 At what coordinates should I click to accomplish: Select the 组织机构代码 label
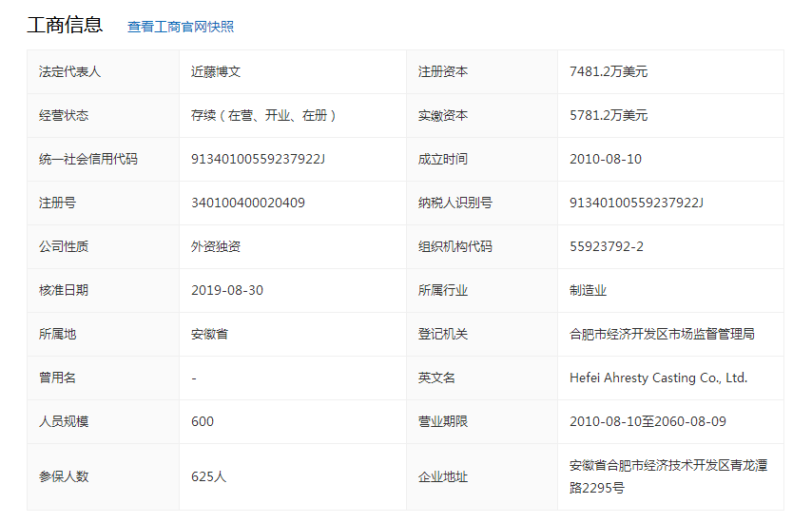pos(455,246)
